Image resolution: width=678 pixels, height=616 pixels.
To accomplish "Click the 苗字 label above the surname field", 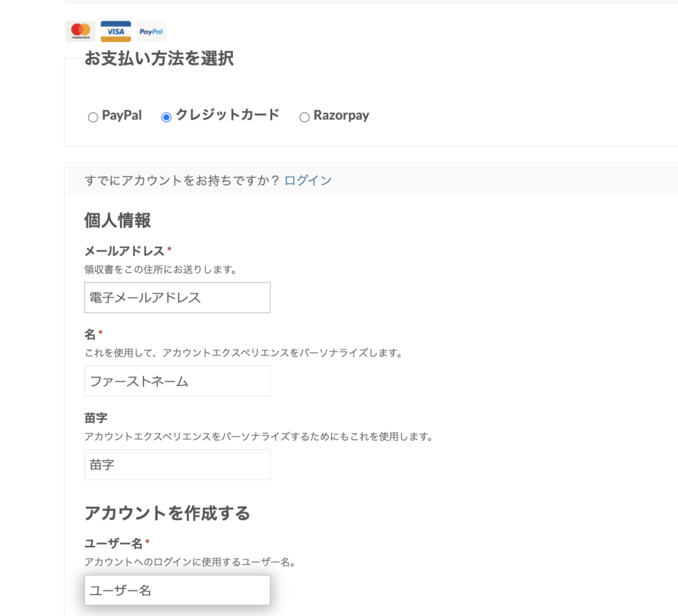I will coord(96,418).
